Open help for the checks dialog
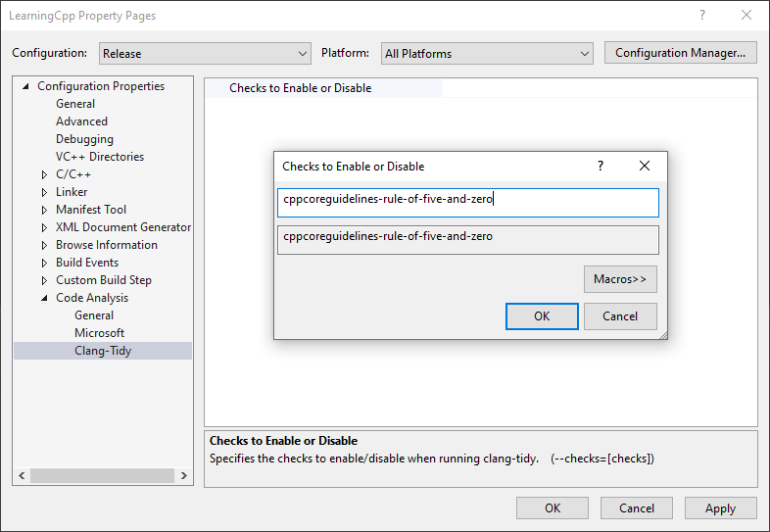The width and height of the screenshot is (770, 532). pos(601,166)
